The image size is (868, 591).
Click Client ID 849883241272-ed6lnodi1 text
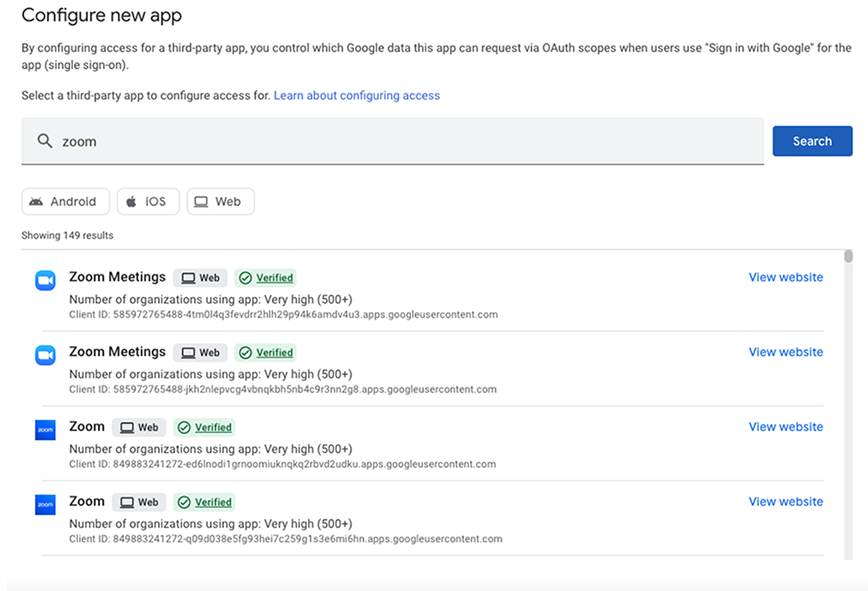[283, 464]
